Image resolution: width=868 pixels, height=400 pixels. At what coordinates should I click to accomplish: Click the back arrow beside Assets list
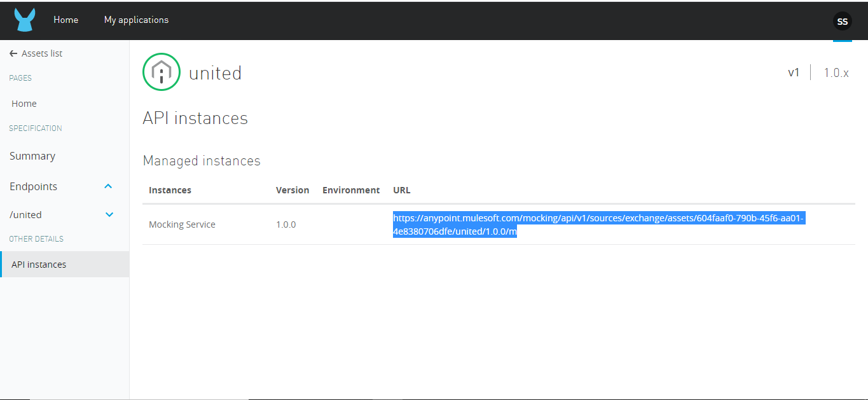click(13, 54)
